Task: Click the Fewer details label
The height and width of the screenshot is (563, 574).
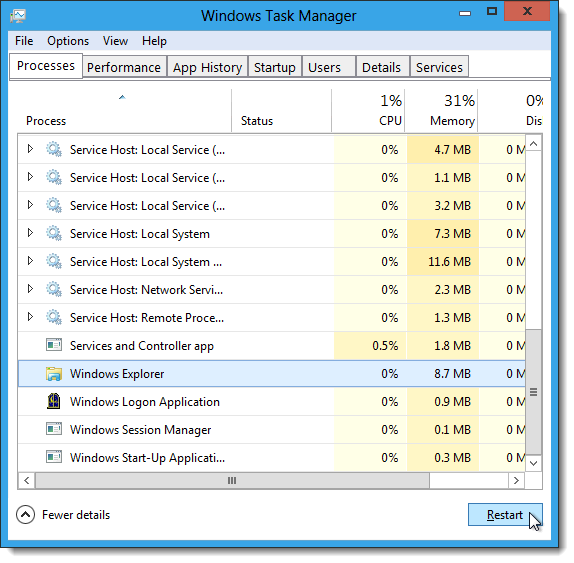Action: click(x=76, y=515)
